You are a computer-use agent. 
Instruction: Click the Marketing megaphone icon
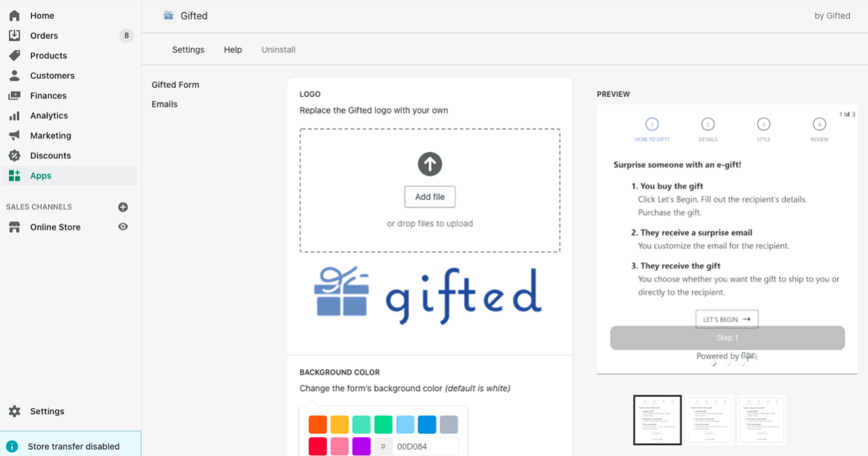coord(14,135)
